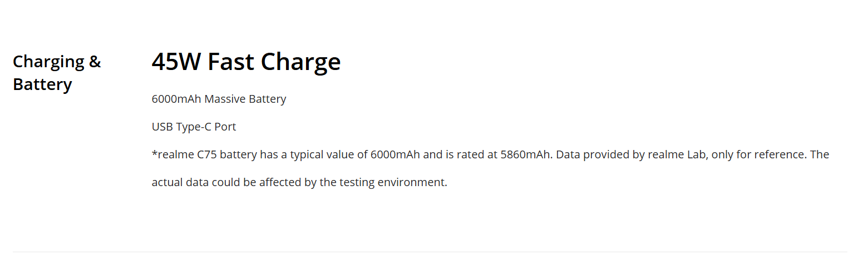This screenshot has width=868, height=270.
Task: Click "*realme C75" at the footnote start
Action: [184, 154]
